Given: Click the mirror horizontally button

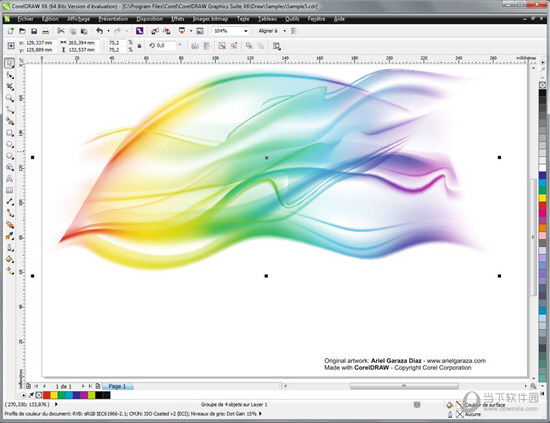Looking at the screenshot, I should (195, 46).
